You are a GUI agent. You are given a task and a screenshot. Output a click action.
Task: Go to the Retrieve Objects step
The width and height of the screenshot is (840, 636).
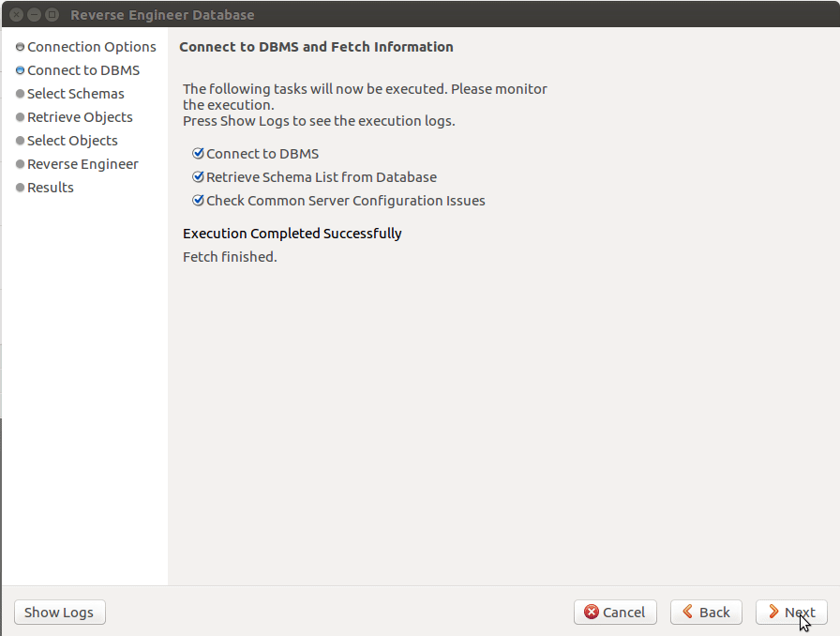click(80, 117)
